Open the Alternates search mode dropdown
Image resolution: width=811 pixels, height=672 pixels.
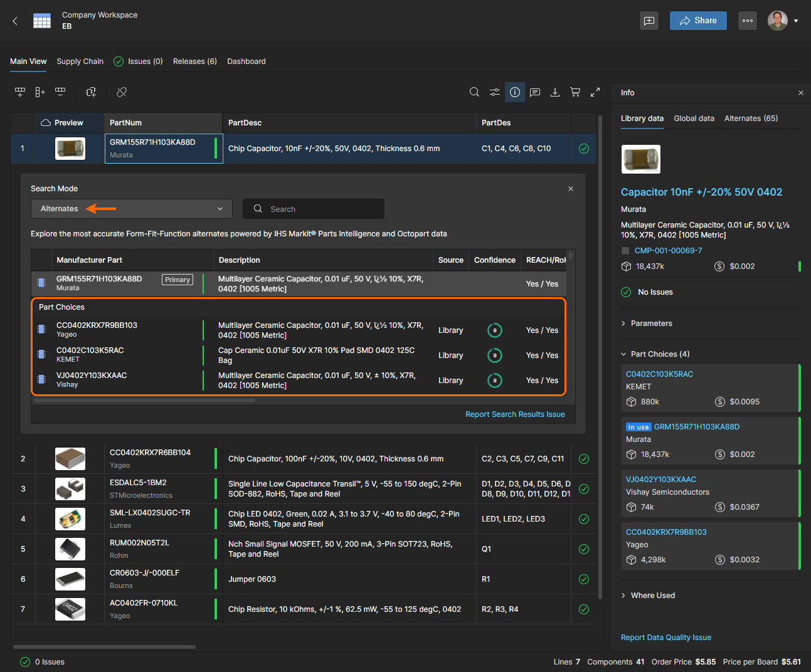(x=132, y=209)
